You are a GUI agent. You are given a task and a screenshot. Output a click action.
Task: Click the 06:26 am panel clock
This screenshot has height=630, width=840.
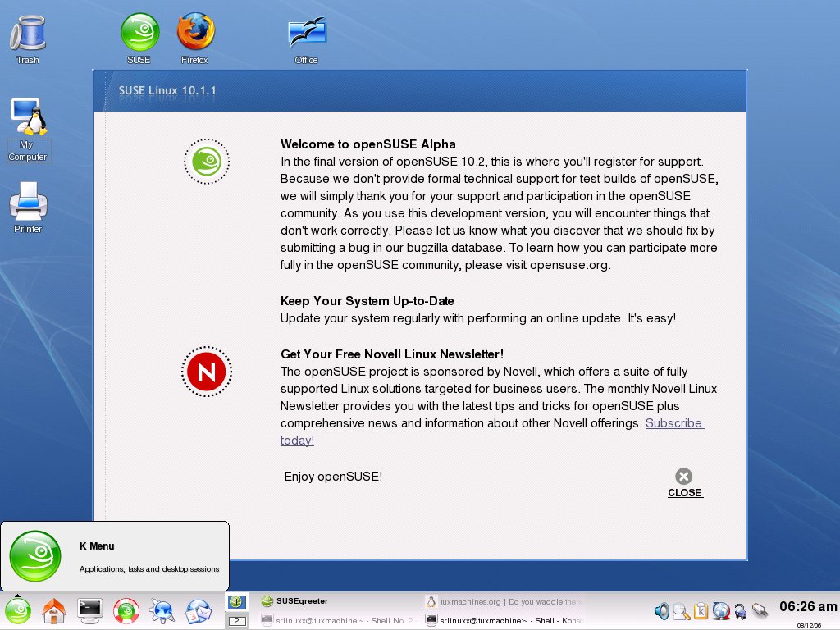[808, 606]
